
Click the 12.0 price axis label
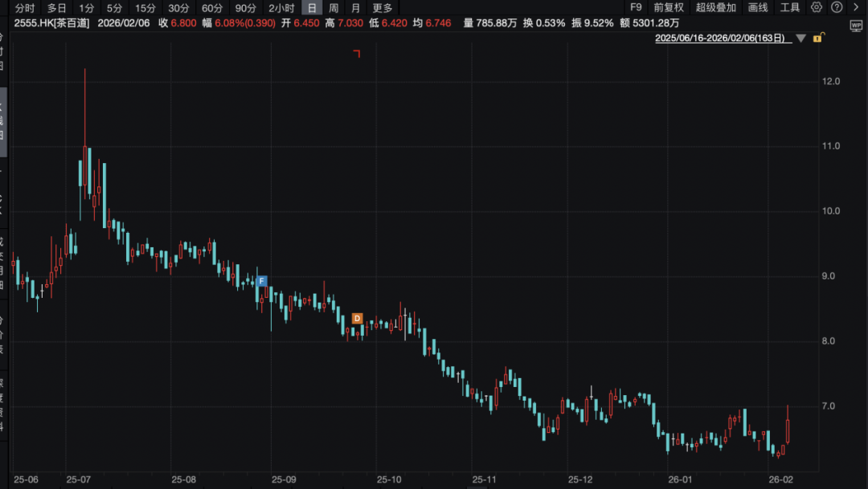pyautogui.click(x=831, y=81)
